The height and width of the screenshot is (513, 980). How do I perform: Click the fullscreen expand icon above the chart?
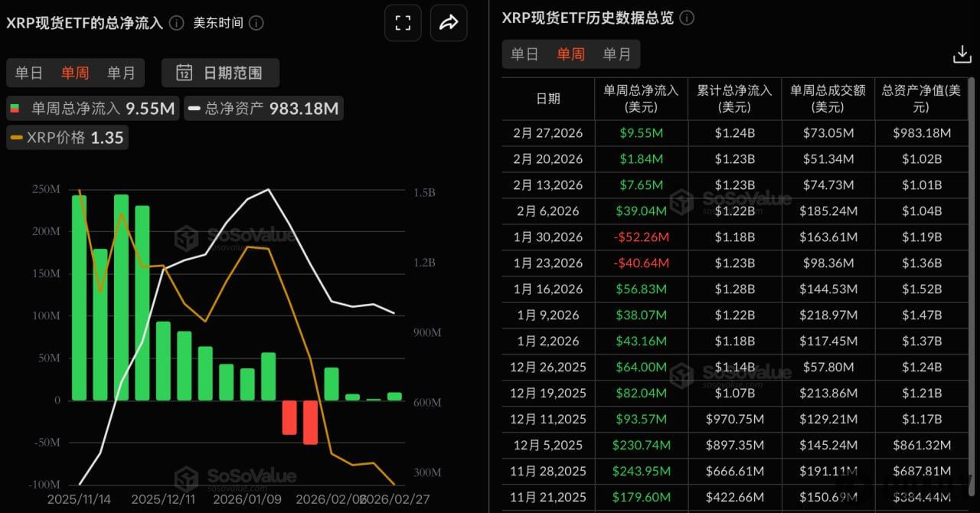(x=402, y=23)
